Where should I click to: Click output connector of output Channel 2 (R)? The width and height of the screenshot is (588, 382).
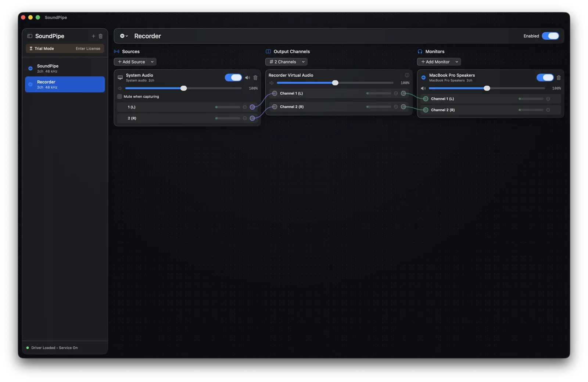coord(404,107)
